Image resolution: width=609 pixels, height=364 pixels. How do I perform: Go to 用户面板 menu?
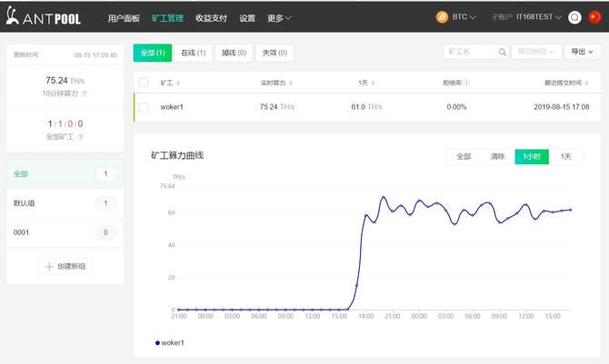coord(124,18)
